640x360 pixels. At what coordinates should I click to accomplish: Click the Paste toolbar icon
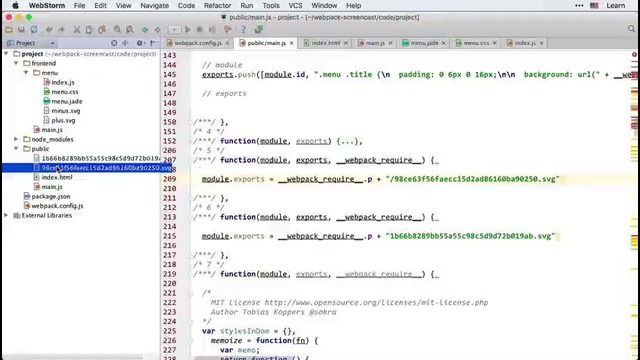102,30
